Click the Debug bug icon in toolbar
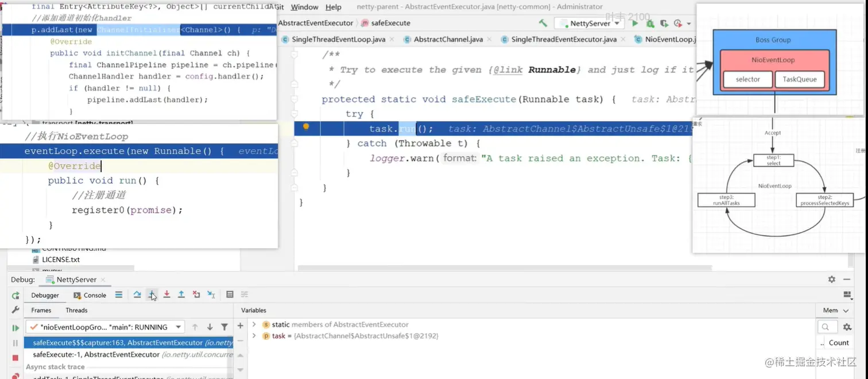 649,24
